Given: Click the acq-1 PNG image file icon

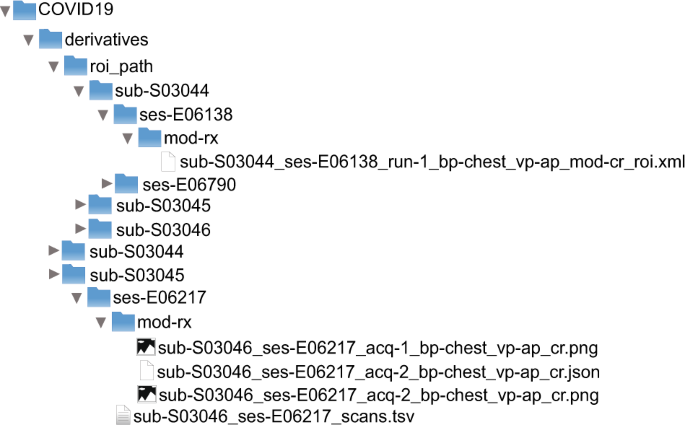Looking at the screenshot, I should (x=146, y=348).
